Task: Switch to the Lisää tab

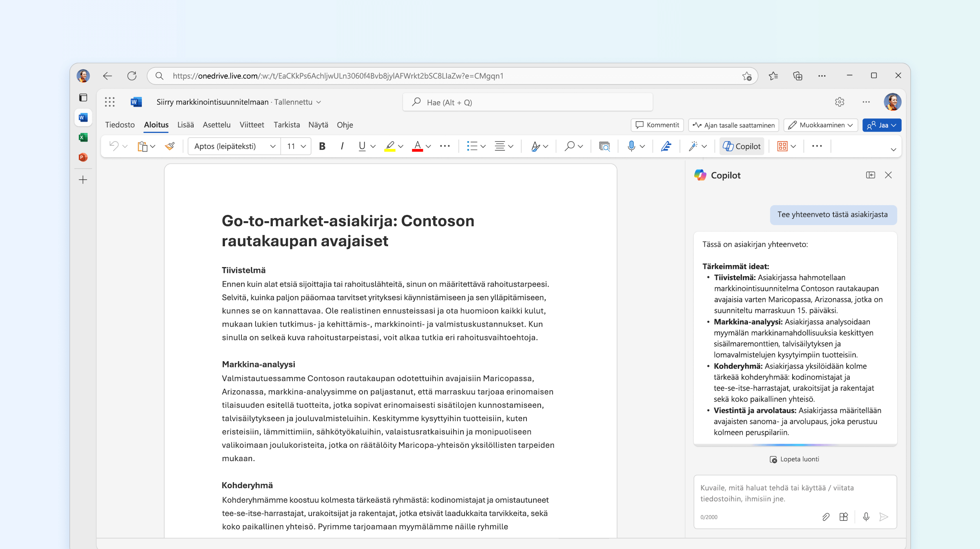Action: (185, 125)
